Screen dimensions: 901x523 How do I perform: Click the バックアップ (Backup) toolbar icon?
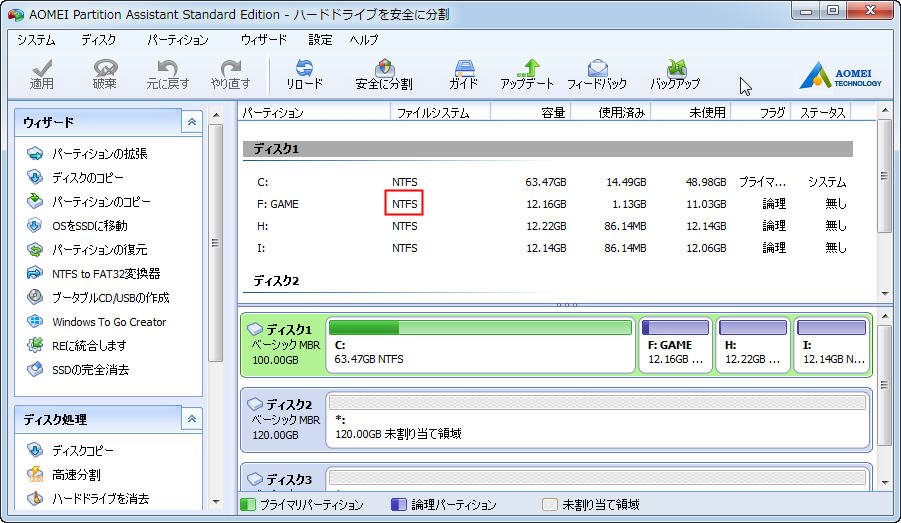pyautogui.click(x=675, y=75)
